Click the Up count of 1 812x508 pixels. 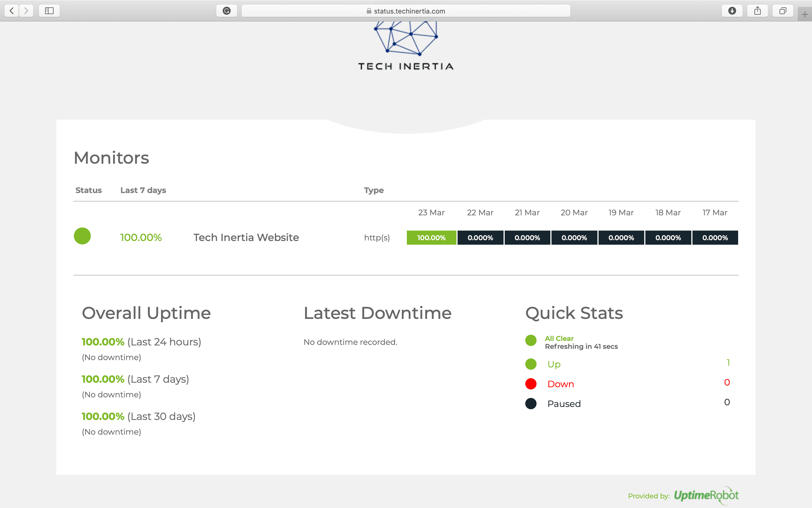[728, 363]
